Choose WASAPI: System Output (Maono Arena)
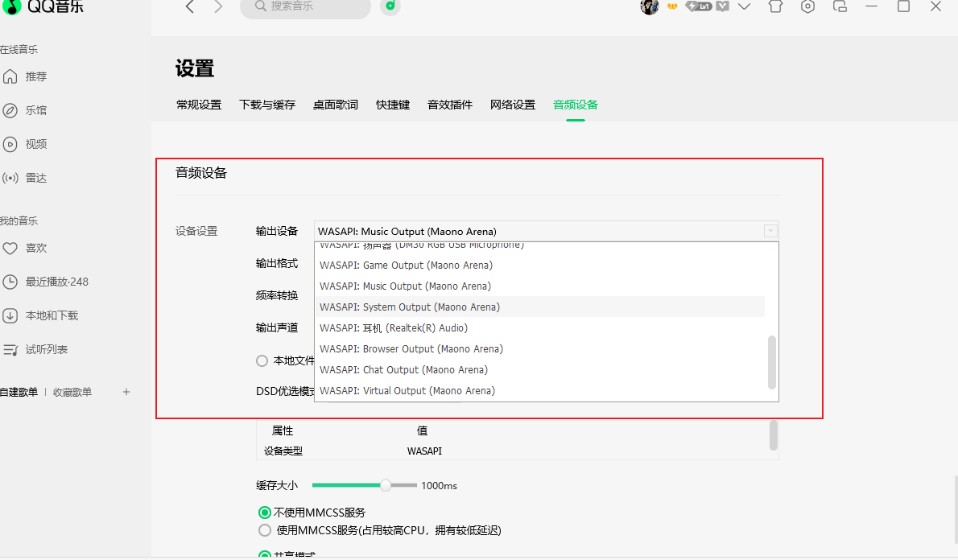Screen dimensions: 958x560 [409, 307]
